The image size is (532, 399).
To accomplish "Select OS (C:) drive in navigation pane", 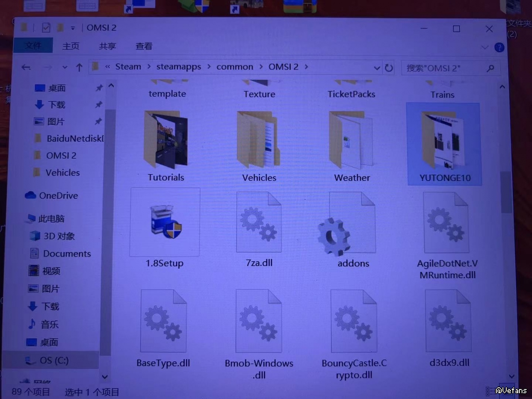I will click(47, 360).
